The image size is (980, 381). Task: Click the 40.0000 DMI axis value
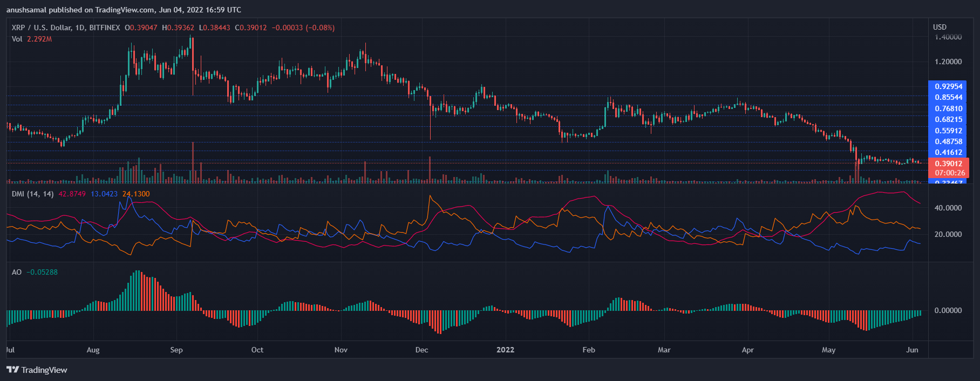tap(948, 208)
